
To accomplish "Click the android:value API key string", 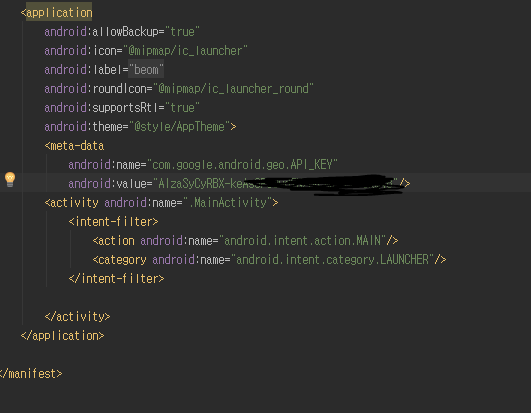I will [275, 184].
